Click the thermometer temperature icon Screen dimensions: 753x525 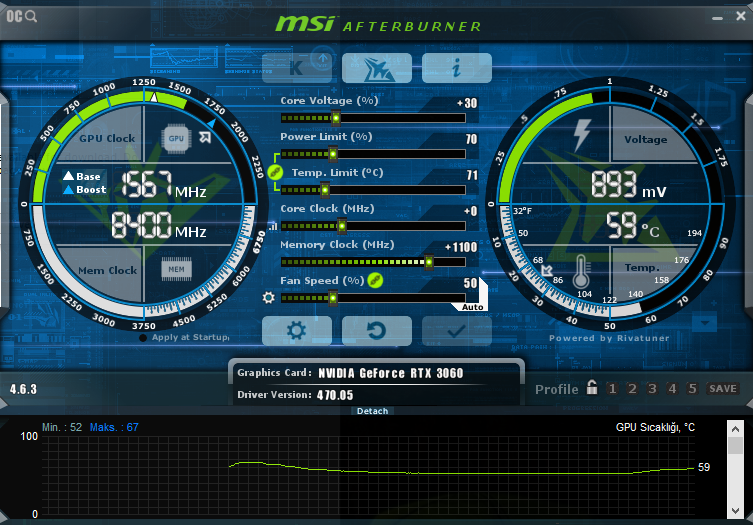[581, 271]
